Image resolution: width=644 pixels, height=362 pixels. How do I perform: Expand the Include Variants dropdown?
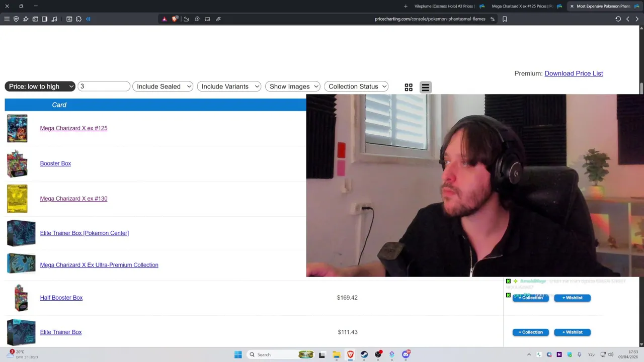tap(229, 86)
